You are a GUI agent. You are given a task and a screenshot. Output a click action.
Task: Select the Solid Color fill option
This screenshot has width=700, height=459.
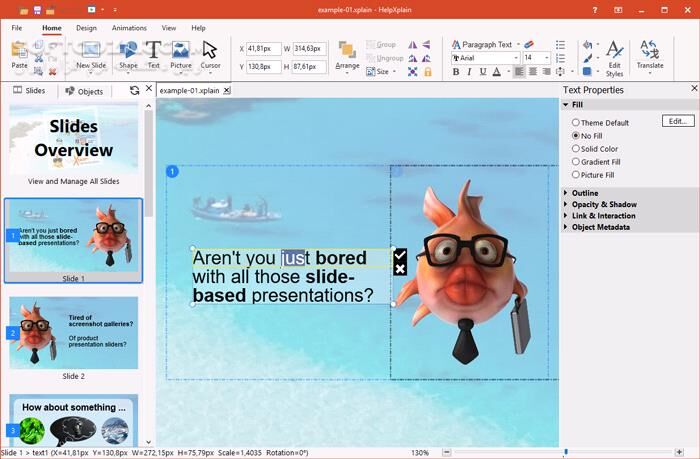click(576, 149)
